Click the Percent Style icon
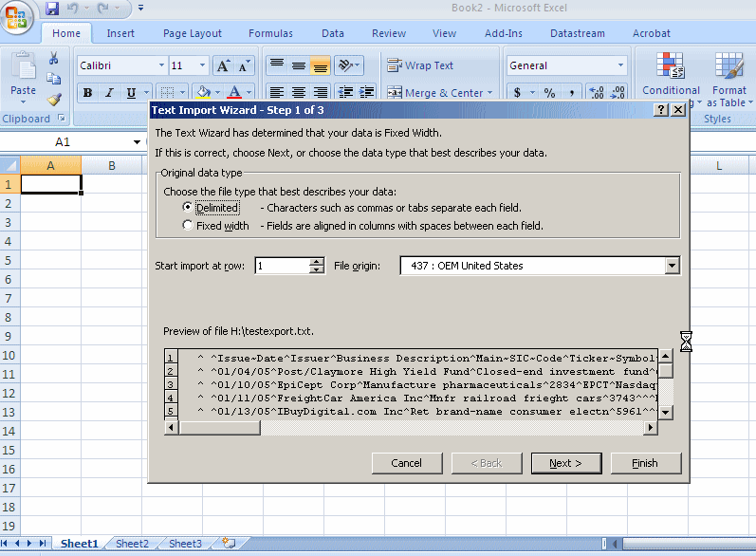This screenshot has height=556, width=756. tap(549, 93)
